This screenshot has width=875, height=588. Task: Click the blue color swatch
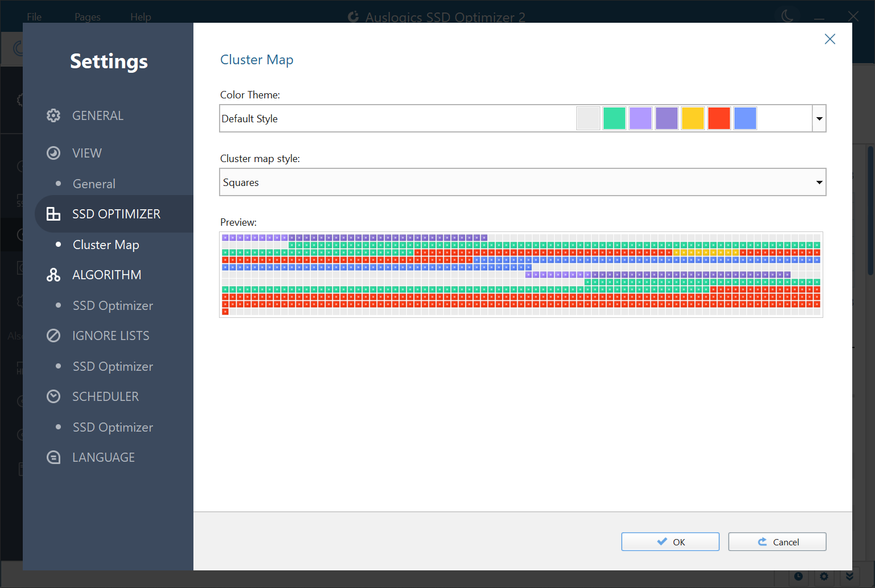(x=745, y=118)
